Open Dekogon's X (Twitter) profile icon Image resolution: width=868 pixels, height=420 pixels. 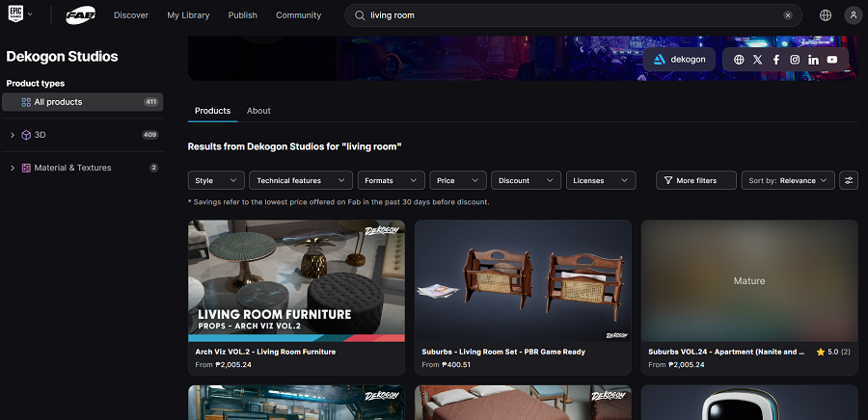[758, 60]
